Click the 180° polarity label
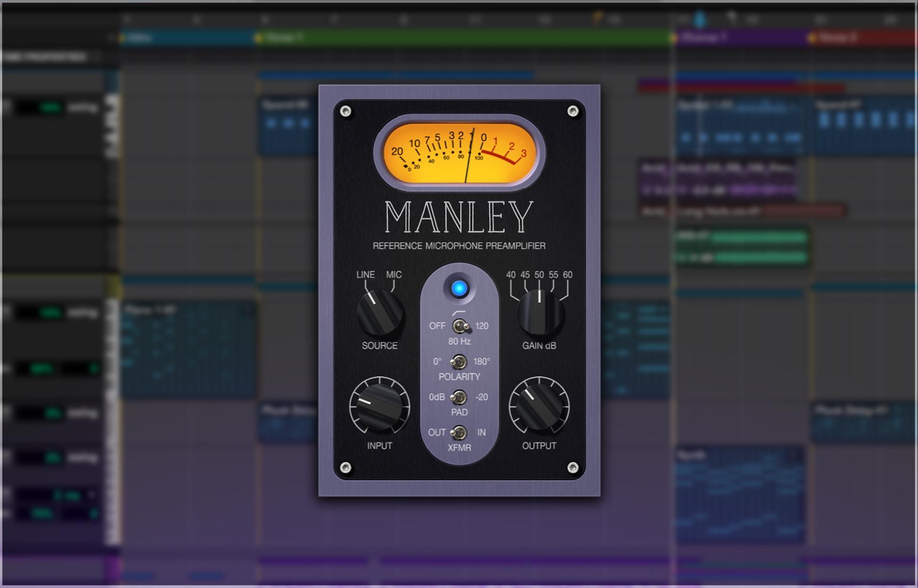918x588 pixels. point(481,362)
